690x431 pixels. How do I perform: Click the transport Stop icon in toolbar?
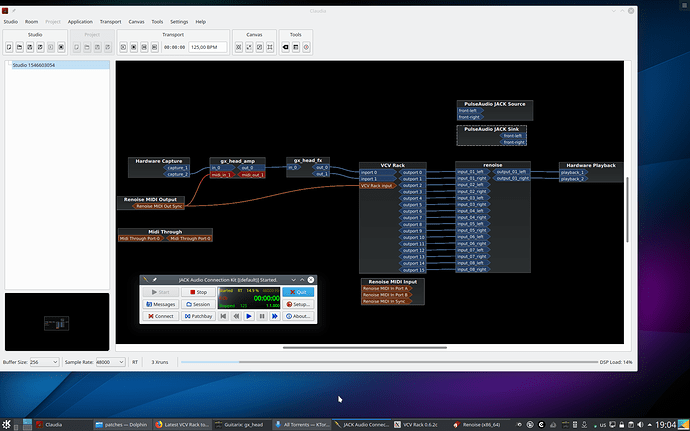point(134,47)
